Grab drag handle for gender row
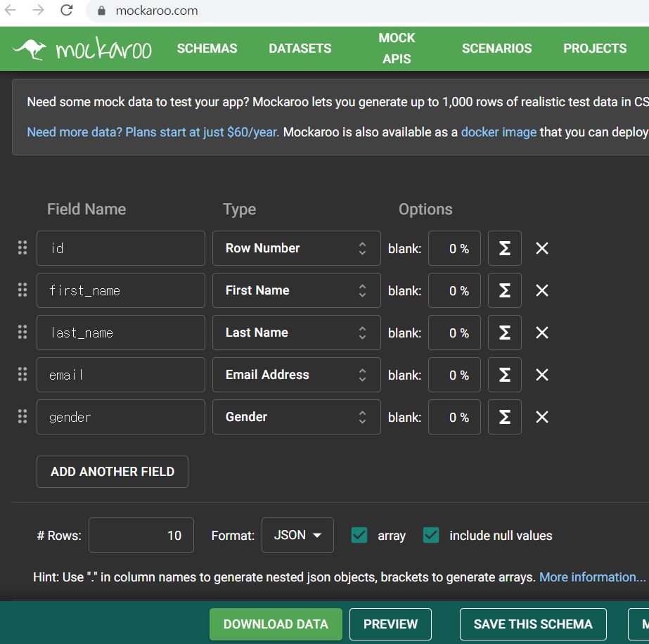649x644 pixels. [23, 417]
